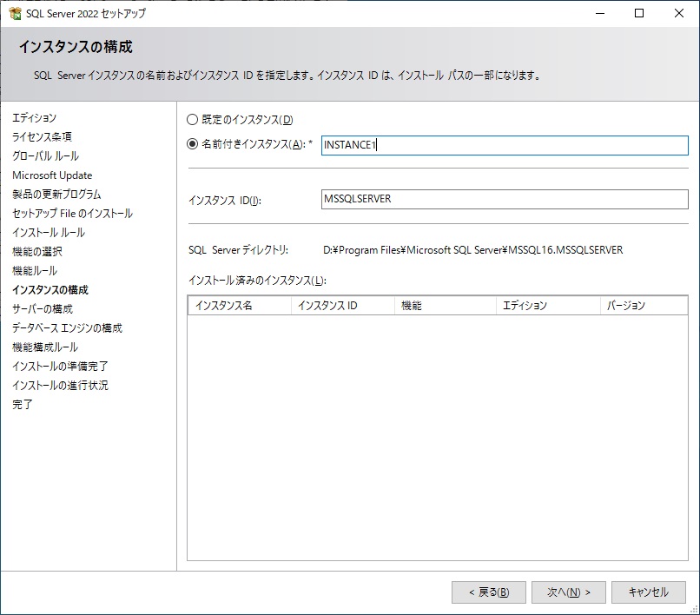The image size is (700, 615).
Task: Select the インストールの進行状況 step
Action: [60, 386]
